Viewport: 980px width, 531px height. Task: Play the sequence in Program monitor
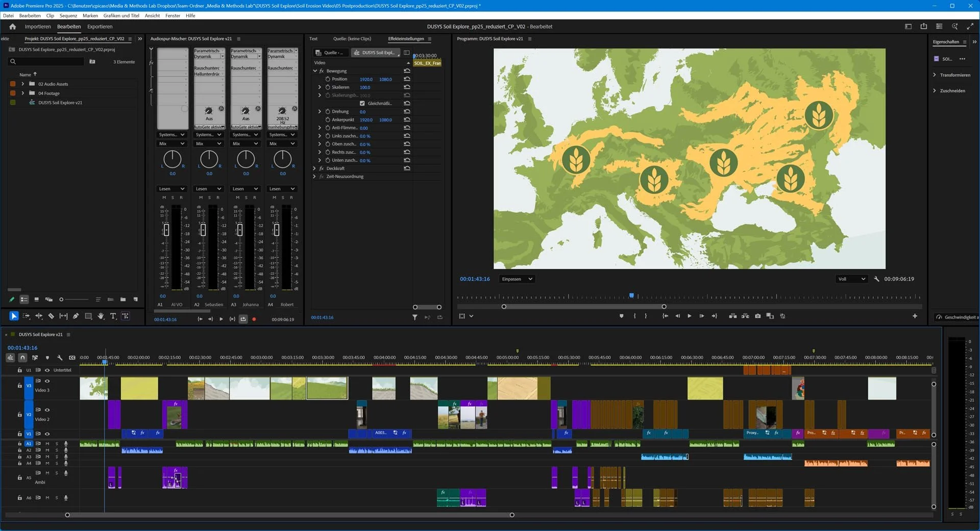689,316
